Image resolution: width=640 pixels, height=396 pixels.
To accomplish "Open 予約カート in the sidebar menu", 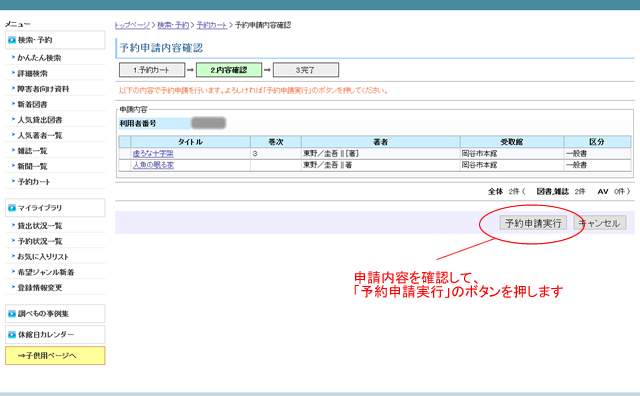I will (x=34, y=182).
